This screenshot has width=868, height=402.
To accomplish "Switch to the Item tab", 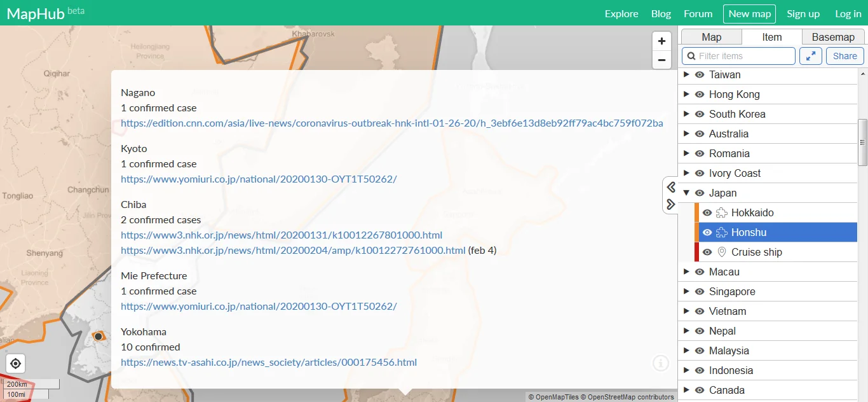I will click(x=772, y=37).
